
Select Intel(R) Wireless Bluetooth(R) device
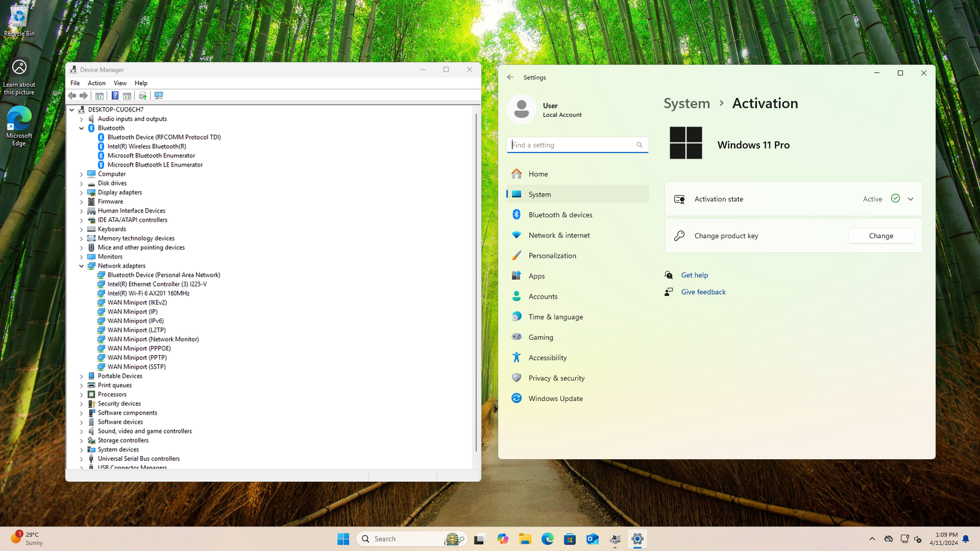coord(147,146)
